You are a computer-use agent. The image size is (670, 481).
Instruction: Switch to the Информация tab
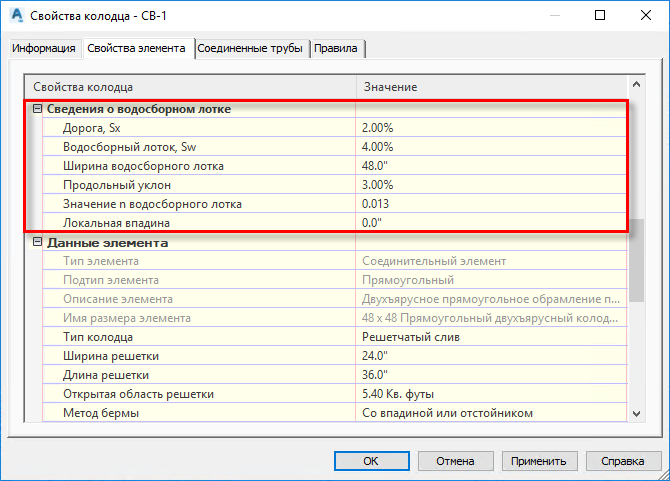coord(44,48)
